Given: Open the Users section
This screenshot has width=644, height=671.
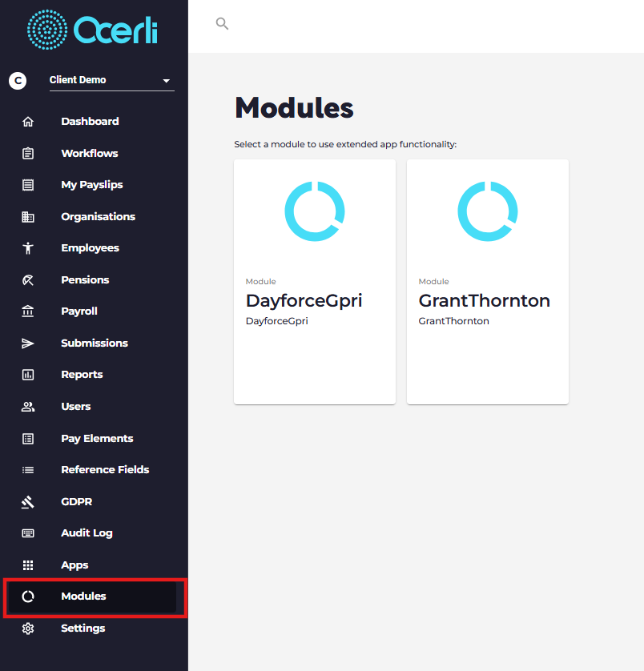Looking at the screenshot, I should (x=76, y=407).
